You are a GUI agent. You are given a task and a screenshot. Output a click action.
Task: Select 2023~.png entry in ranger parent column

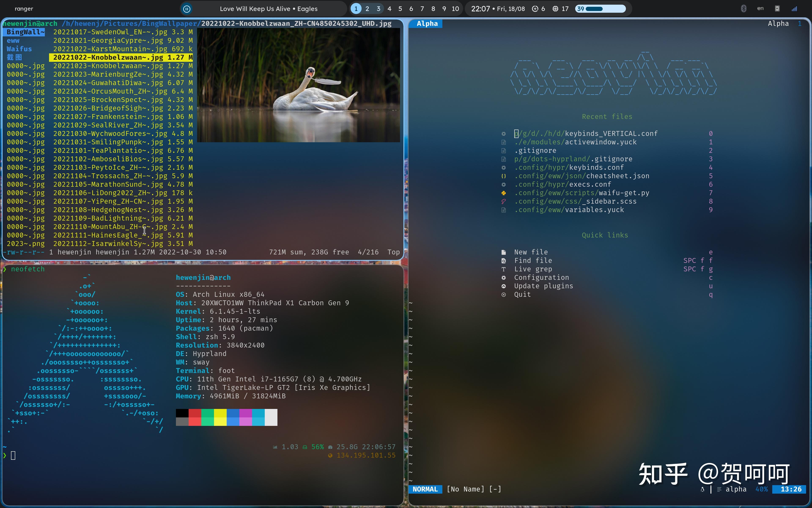tap(26, 244)
